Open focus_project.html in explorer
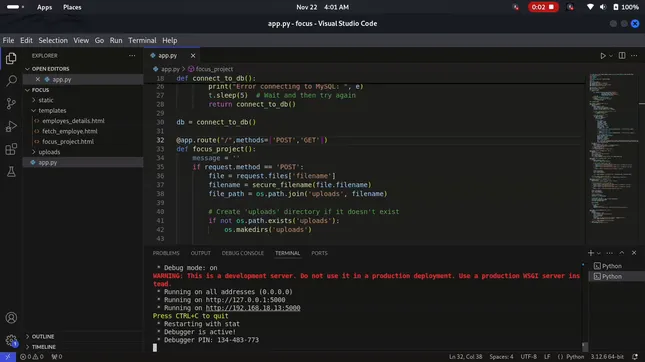Viewport: 645px width, 362px height. coord(68,142)
